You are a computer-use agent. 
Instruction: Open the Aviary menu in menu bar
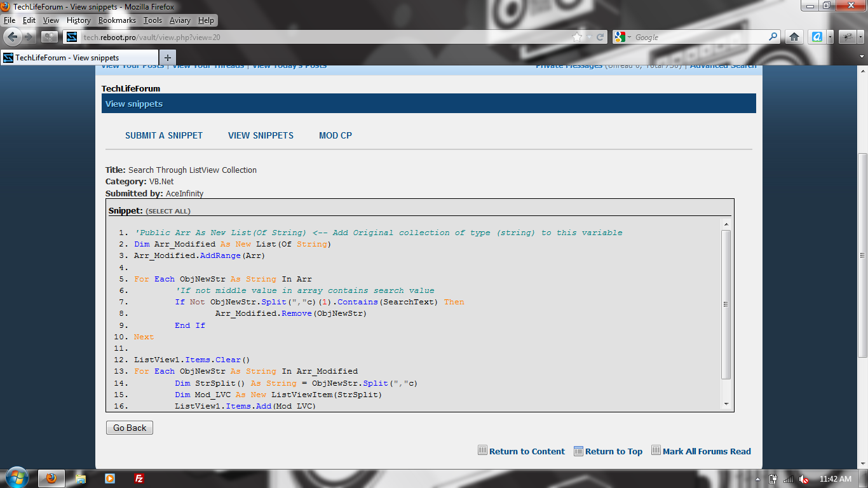[x=180, y=20]
